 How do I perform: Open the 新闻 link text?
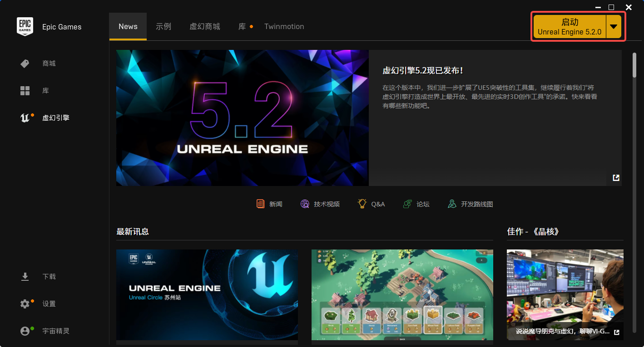pyautogui.click(x=276, y=204)
